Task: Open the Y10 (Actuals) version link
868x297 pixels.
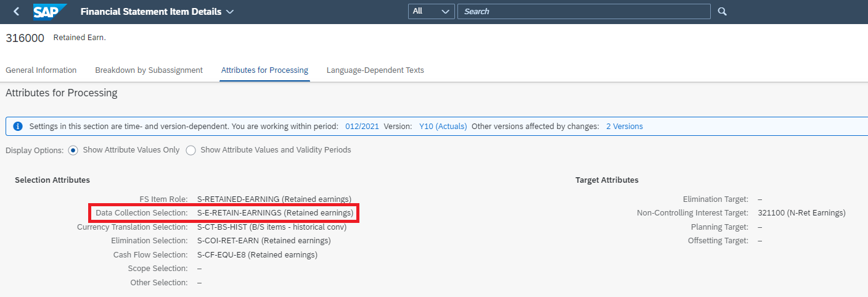Action: (443, 127)
